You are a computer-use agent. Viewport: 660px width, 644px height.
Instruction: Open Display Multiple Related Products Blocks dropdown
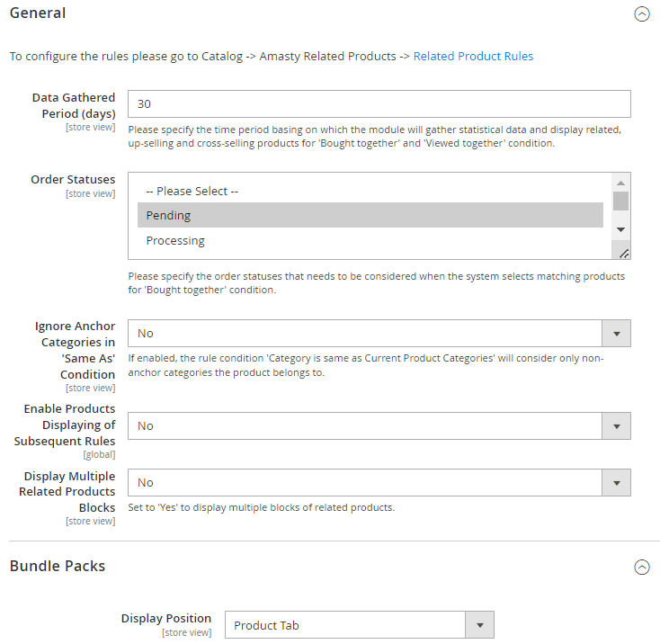coord(379,482)
